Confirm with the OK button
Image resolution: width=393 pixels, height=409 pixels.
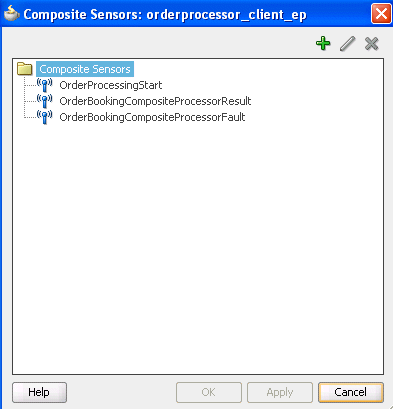coord(209,392)
